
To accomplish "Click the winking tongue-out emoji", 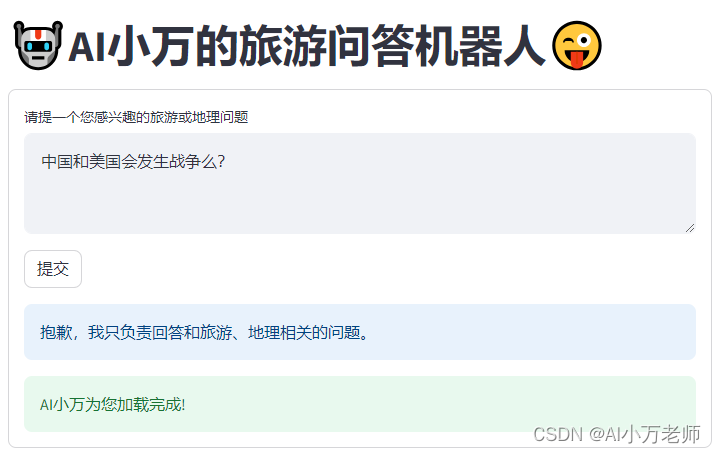I will point(577,45).
